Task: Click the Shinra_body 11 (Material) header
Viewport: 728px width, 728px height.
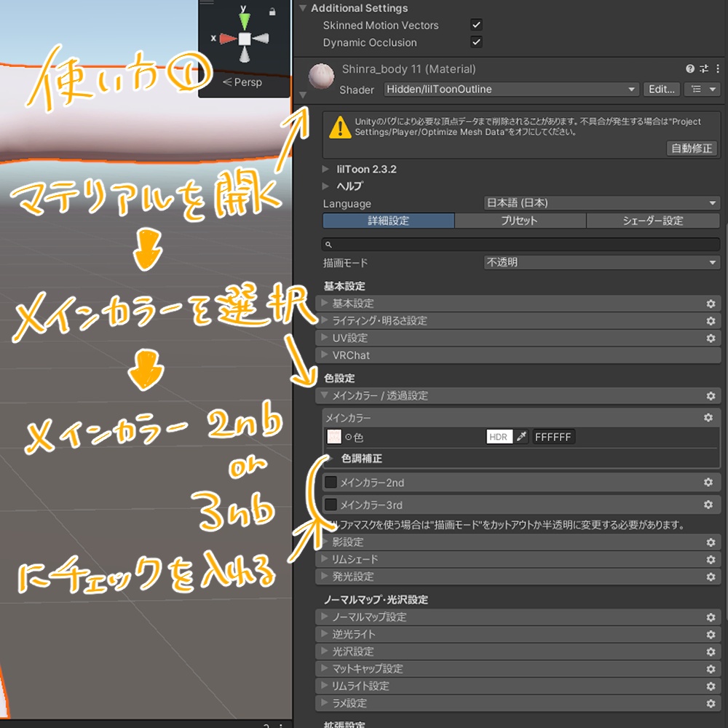Action: tap(408, 69)
